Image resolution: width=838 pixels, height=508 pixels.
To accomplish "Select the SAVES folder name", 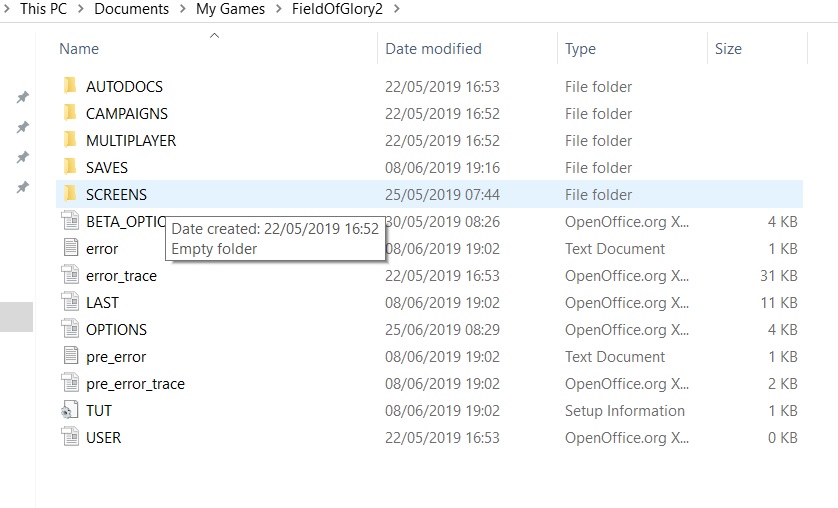I will (107, 167).
